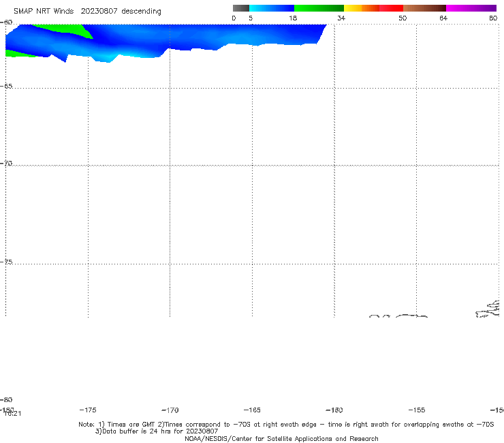504x443 pixels.
Task: Click the title text 'SMAP NRT Winds 20230807 descending'
Action: (87, 12)
